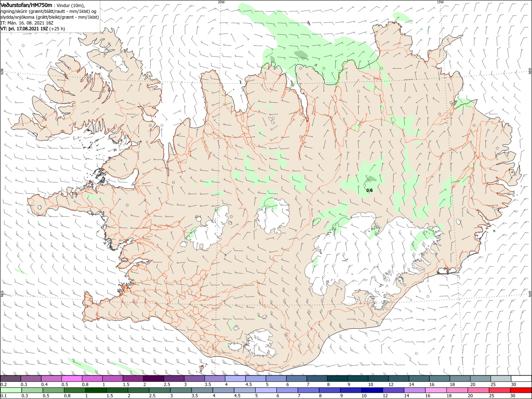Image resolution: width=532 pixels, height=399 pixels.
Task: Click the palest green rain swatch labeled 0.1
Action: 11,390
